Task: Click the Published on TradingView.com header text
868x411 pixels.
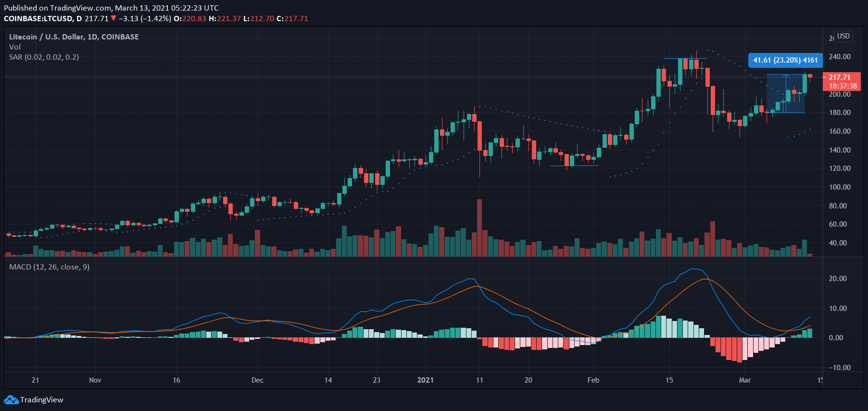Action: pyautogui.click(x=111, y=8)
